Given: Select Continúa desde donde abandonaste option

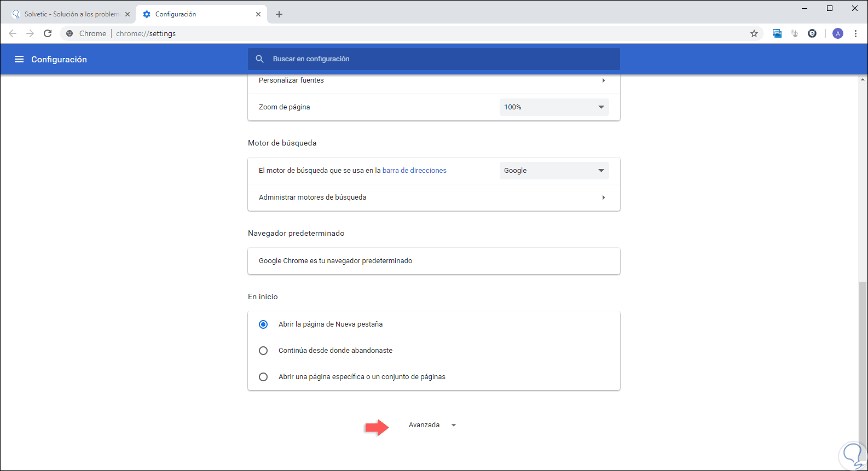Looking at the screenshot, I should (263, 351).
